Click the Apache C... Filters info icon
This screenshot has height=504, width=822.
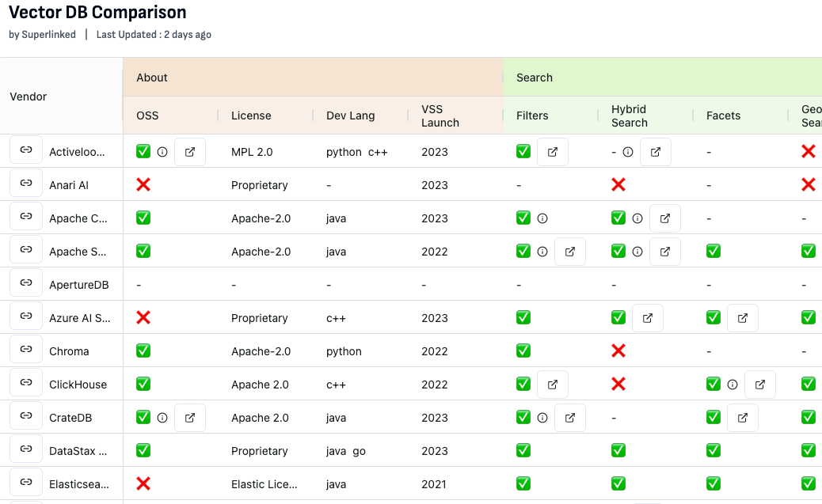542,218
